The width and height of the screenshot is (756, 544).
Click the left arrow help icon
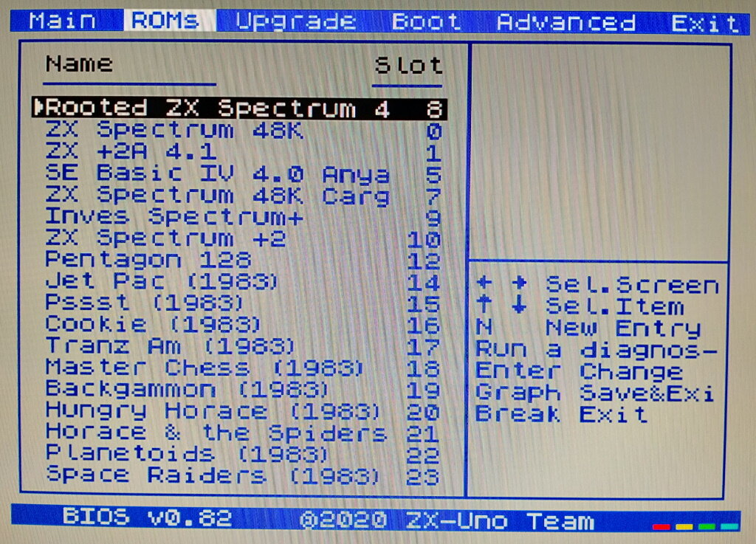point(484,283)
